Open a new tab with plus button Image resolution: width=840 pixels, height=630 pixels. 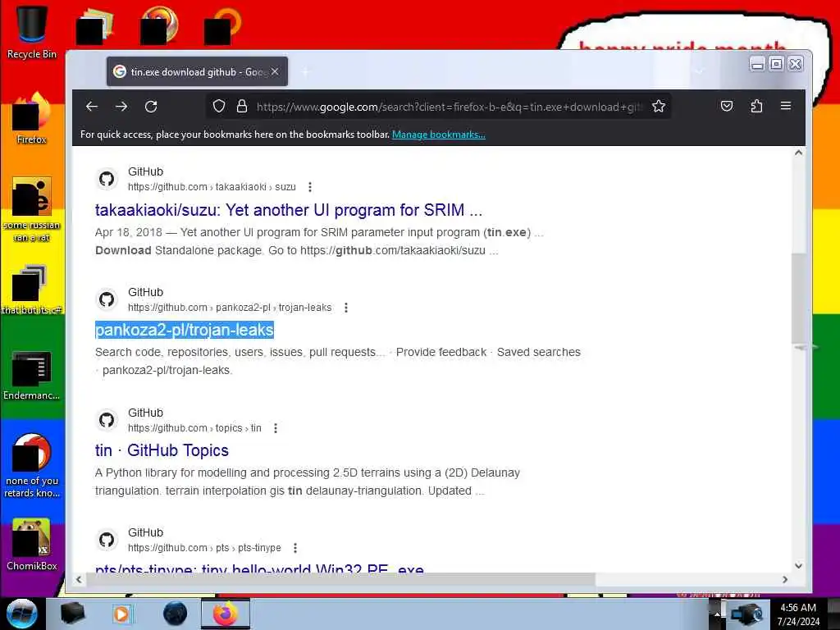click(x=305, y=71)
